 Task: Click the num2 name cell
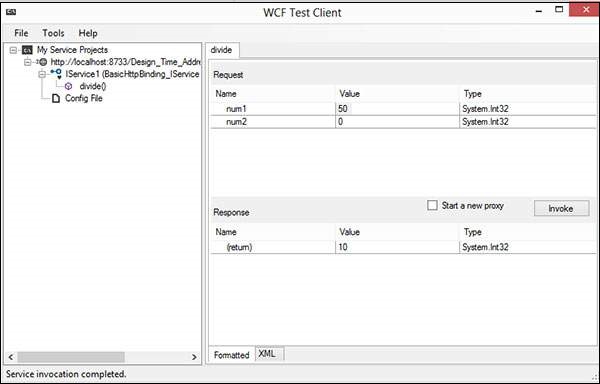point(273,122)
